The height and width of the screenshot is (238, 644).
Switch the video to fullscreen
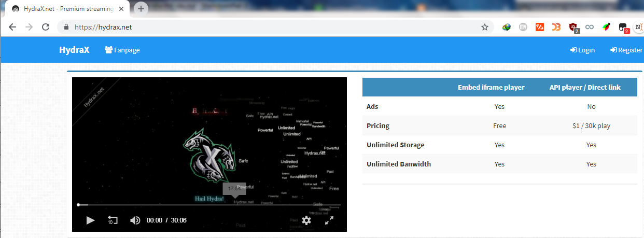point(329,220)
